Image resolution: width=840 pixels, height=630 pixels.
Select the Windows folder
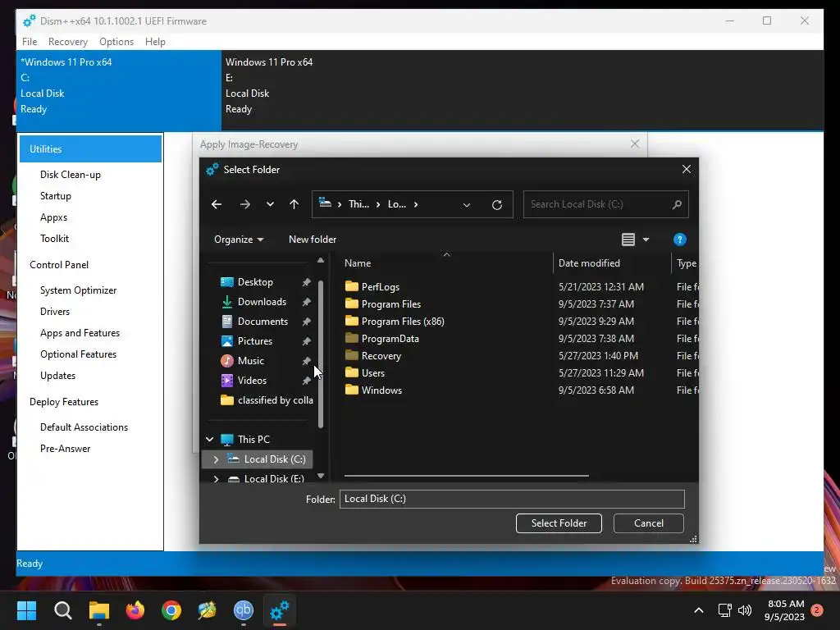(381, 390)
